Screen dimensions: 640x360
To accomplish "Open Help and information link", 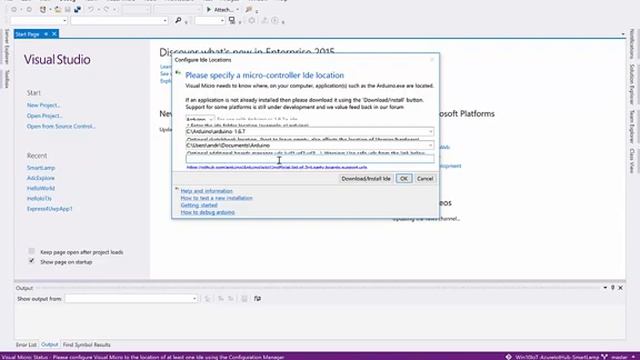I will tap(207, 191).
